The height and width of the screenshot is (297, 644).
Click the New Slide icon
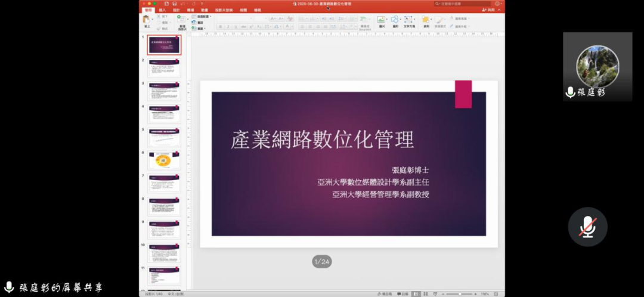coord(181,19)
